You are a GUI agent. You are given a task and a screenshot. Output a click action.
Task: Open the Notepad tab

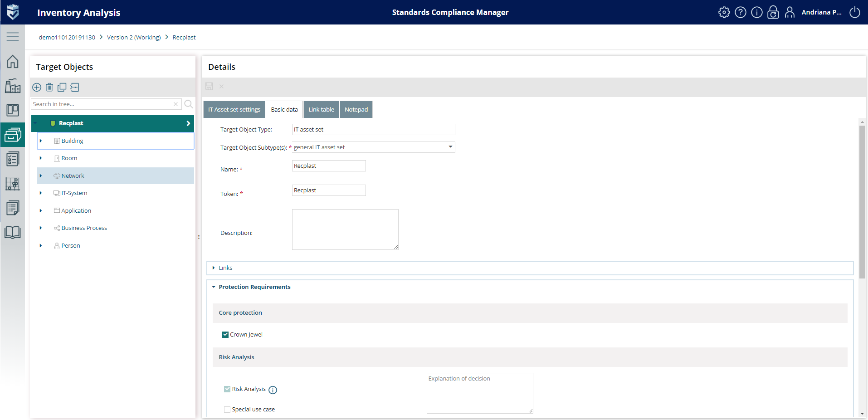tap(356, 109)
